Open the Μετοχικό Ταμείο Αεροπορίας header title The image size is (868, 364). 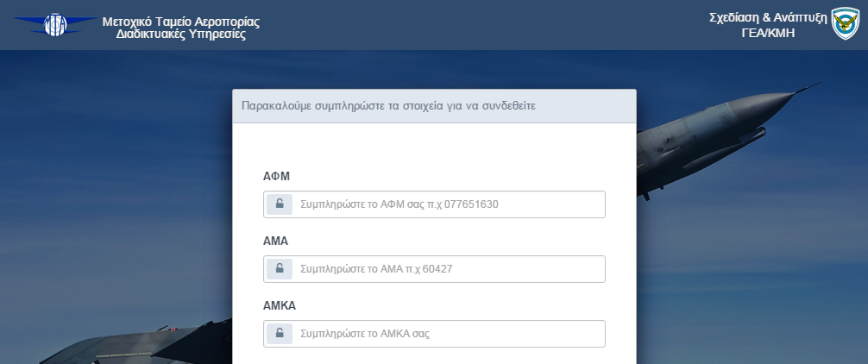tap(180, 21)
